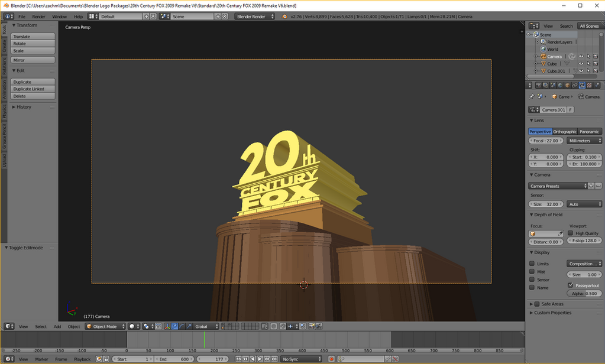
Task: Open the Object Mode dropdown
Action: coord(105,326)
